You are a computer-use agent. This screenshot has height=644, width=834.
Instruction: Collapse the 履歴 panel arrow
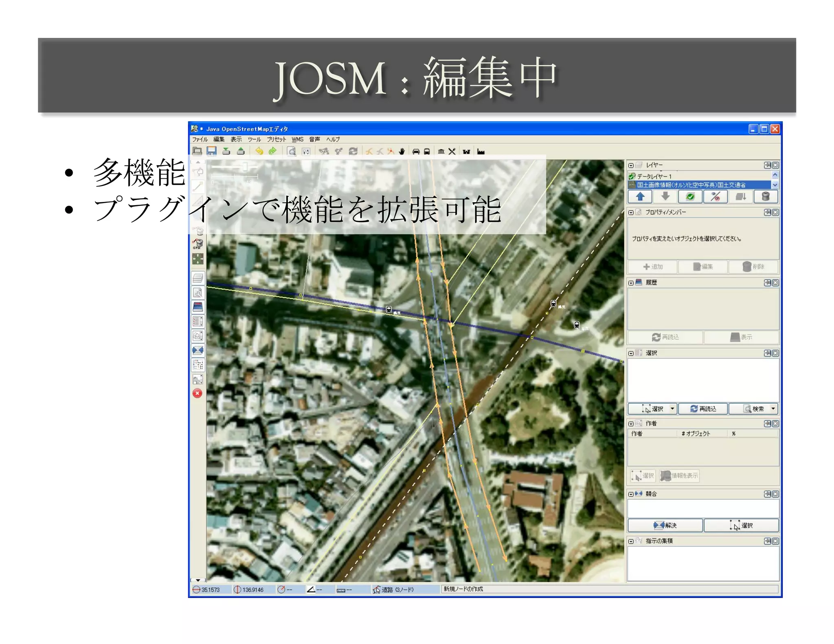tap(631, 283)
